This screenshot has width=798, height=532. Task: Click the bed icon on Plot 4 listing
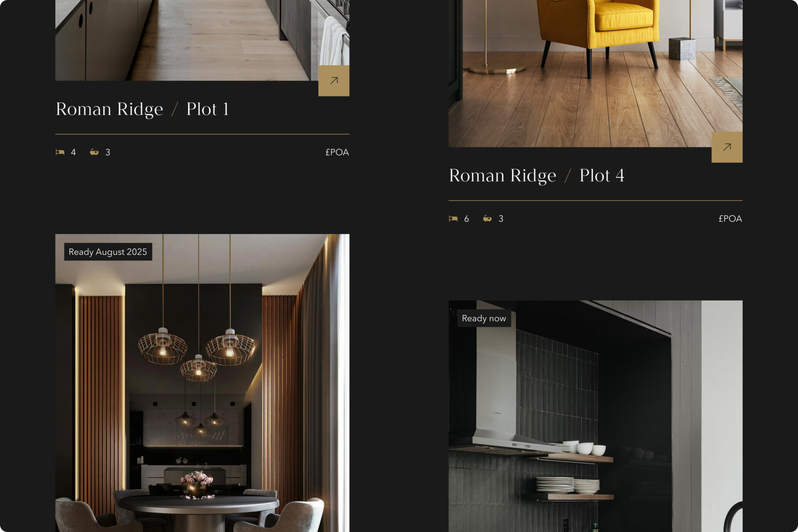pos(453,218)
